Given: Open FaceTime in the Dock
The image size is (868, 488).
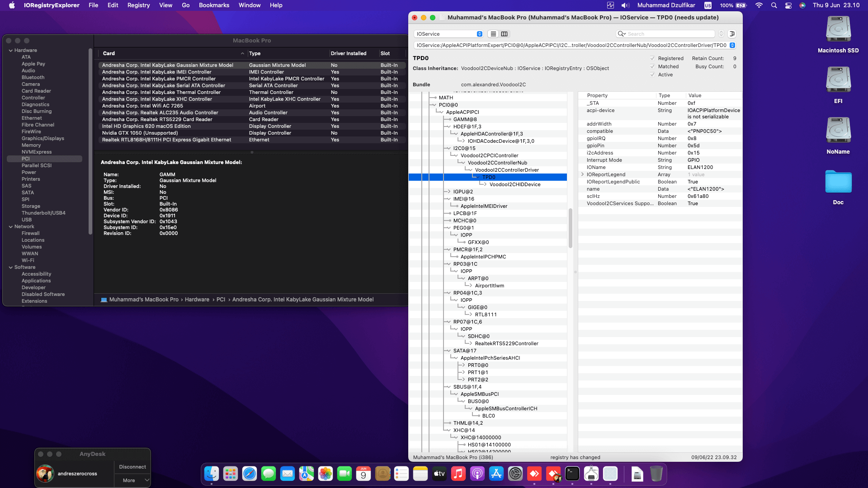Looking at the screenshot, I should pos(344,474).
